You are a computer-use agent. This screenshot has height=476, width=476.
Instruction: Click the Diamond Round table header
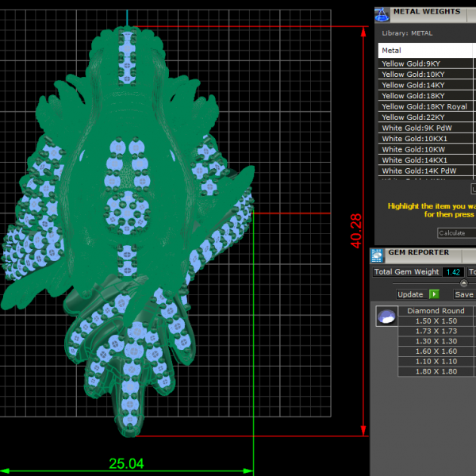(x=436, y=311)
